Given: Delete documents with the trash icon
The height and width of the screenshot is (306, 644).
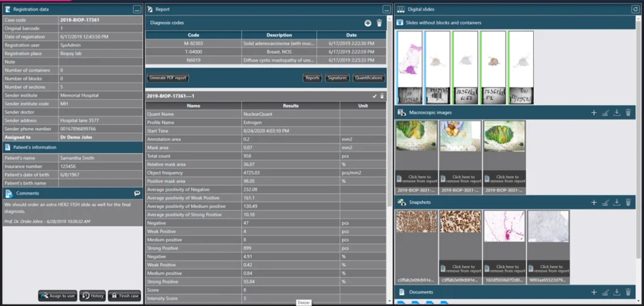Looking at the screenshot, I should click(x=628, y=292).
